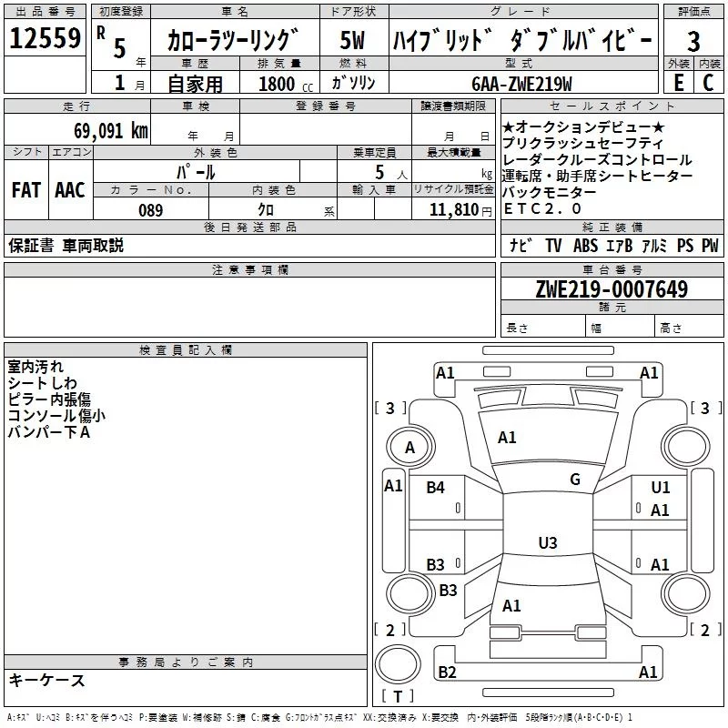This screenshot has width=728, height=728.
Task: Select the プリクラッシュセーフティ line
Action: tap(582, 143)
